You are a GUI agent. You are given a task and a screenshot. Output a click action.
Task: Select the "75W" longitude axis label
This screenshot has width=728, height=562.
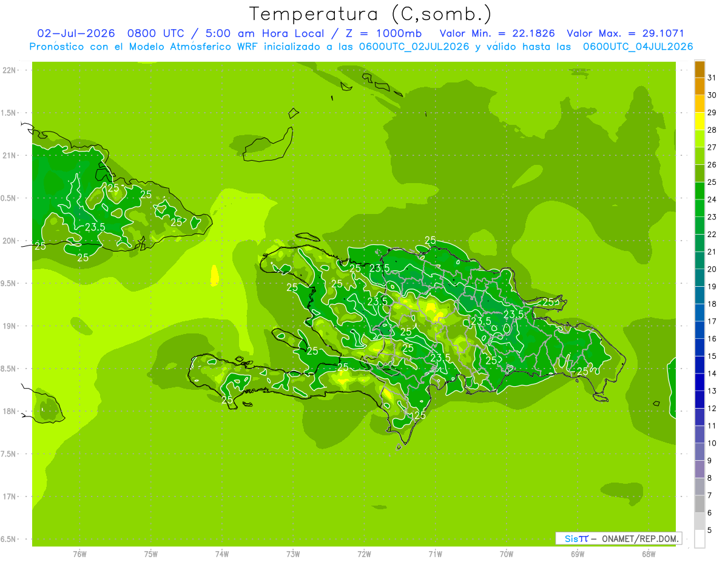[150, 555]
